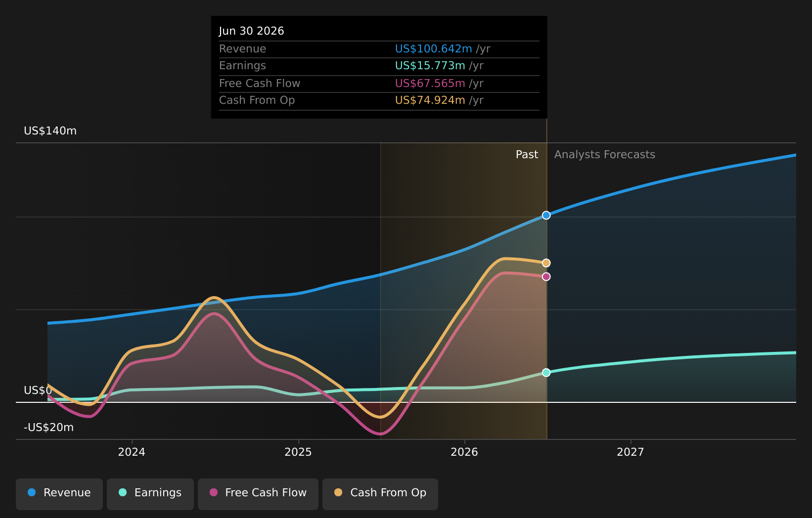Click the US$0 y-axis label
Viewport: 812px width, 518px height.
tap(38, 390)
